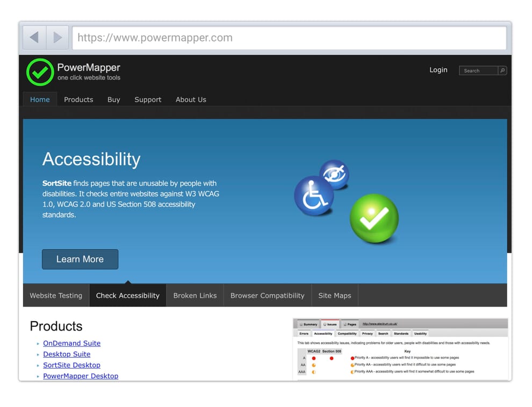
Task: Visit the About Us navigation item
Action: pos(191,99)
